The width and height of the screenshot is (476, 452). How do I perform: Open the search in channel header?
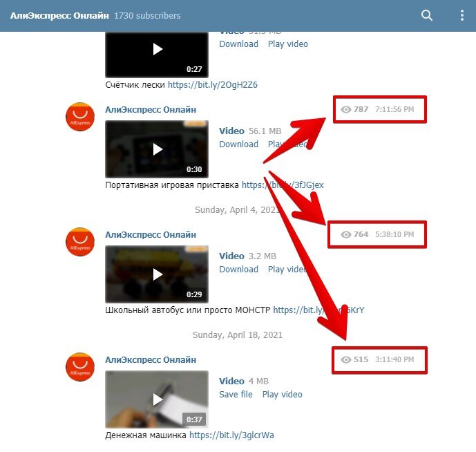pyautogui.click(x=426, y=15)
